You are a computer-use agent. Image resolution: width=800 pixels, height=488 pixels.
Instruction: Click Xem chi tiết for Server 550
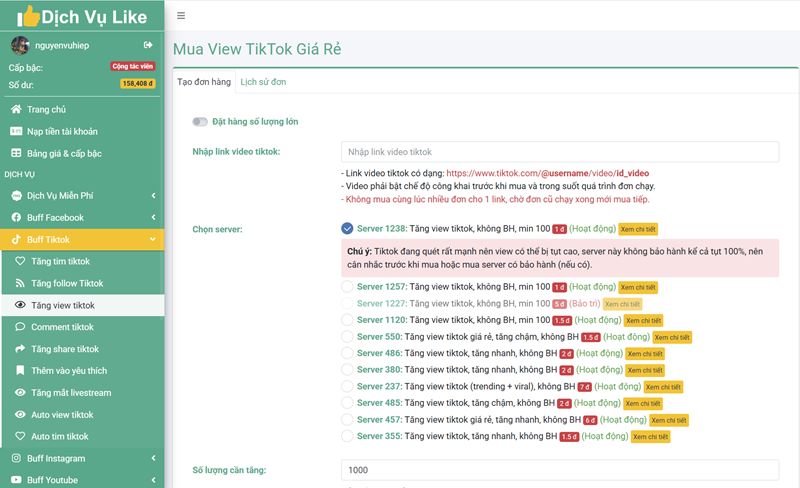click(672, 337)
